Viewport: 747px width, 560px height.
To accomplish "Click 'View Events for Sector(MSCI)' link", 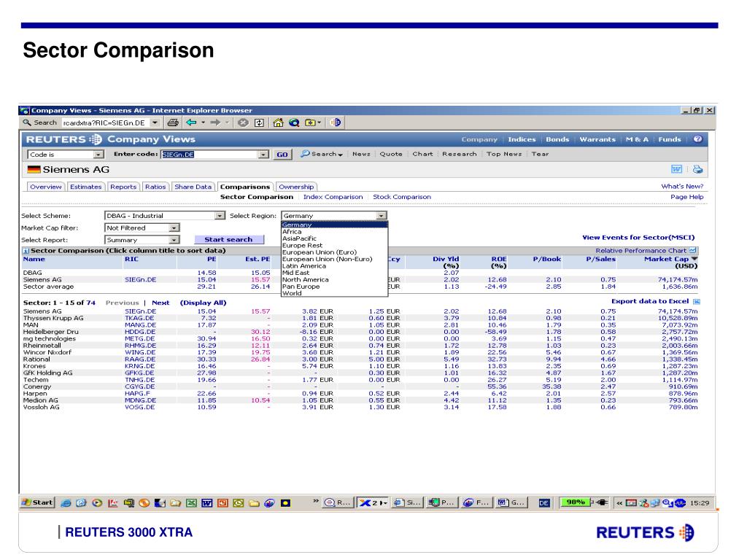I will pyautogui.click(x=638, y=237).
